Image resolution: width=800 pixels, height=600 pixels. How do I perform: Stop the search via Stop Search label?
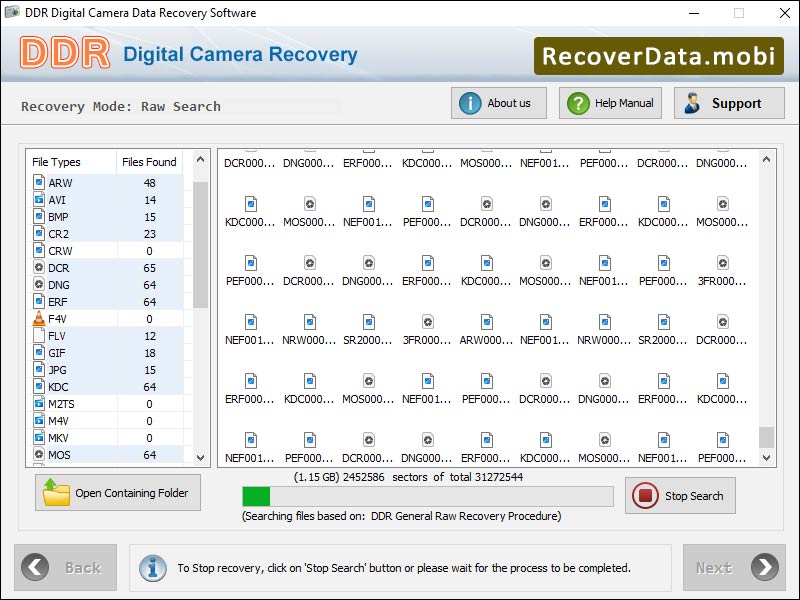694,496
